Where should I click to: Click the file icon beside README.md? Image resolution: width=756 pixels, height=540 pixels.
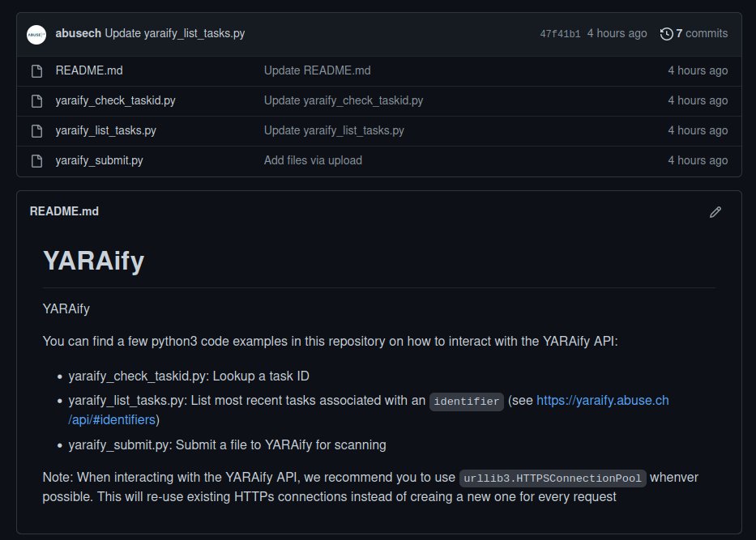36,70
